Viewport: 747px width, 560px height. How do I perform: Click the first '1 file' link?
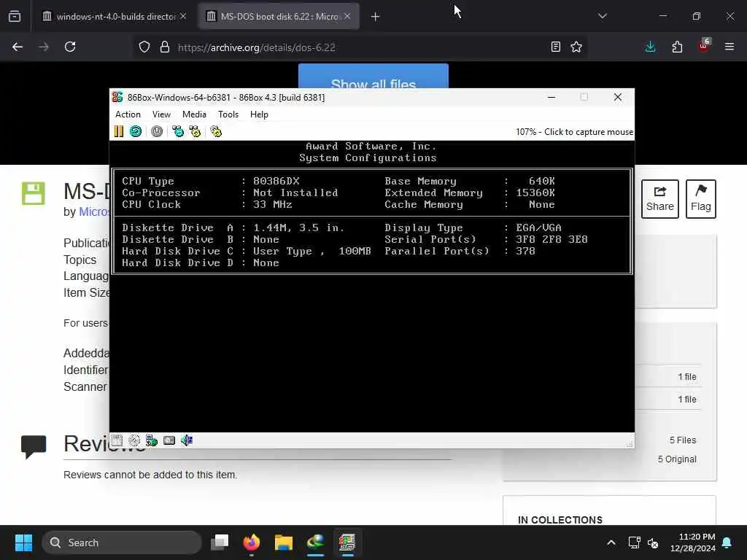687,377
